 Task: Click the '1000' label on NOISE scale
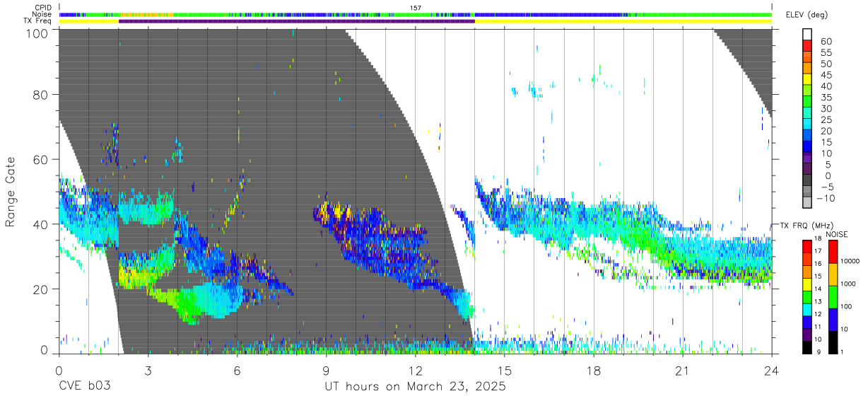tap(849, 284)
